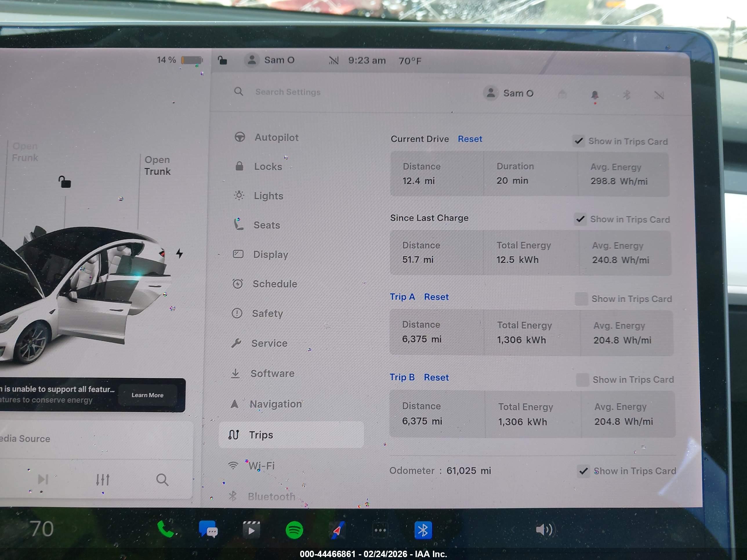Open the Service settings
747x560 pixels.
coord(259,343)
